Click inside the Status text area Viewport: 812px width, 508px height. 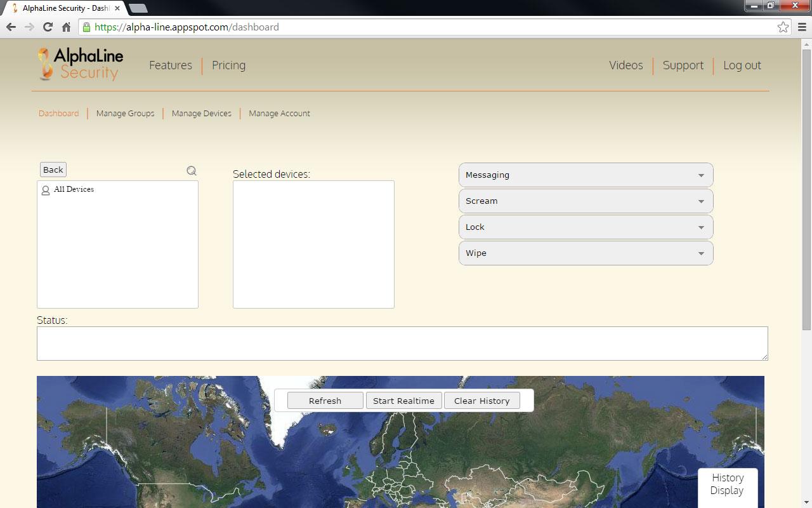402,343
